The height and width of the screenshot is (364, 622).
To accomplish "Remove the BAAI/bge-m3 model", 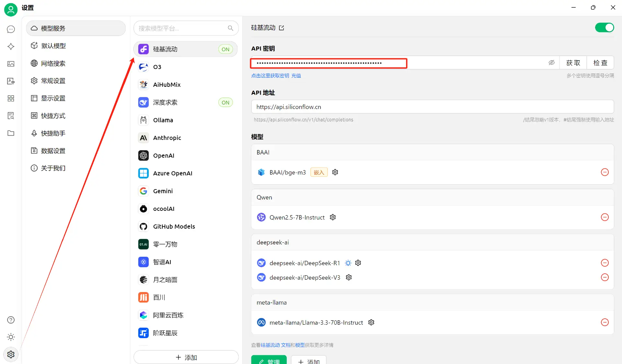I will click(605, 172).
